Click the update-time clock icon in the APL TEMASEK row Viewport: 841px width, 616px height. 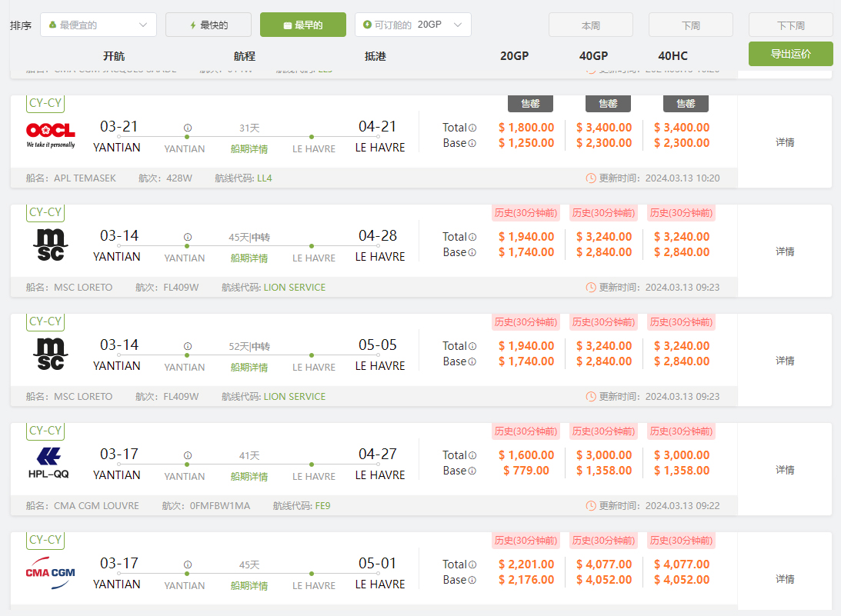pyautogui.click(x=591, y=178)
